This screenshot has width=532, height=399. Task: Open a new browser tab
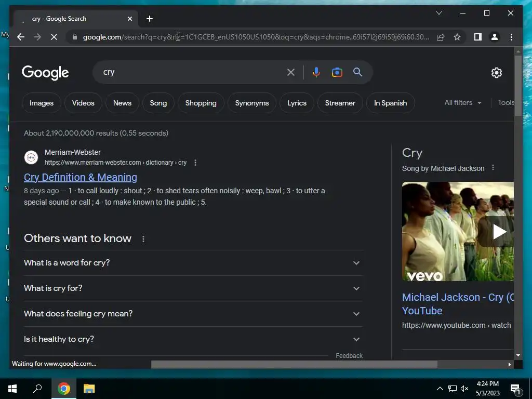point(150,19)
